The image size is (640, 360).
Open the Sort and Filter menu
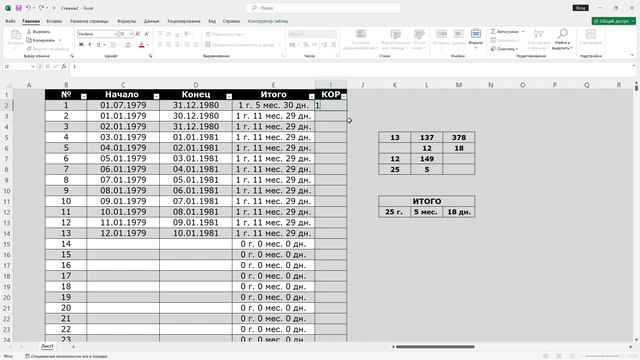538,39
